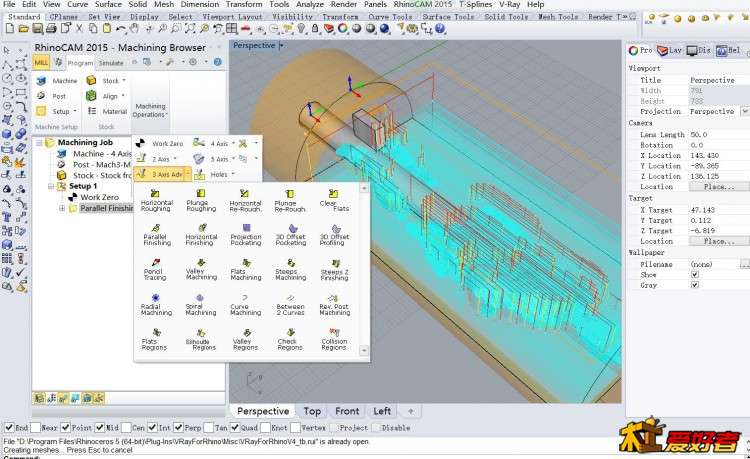Image resolution: width=750 pixels, height=459 pixels.
Task: Toggle Quad osnap checkbox
Action: pos(235,427)
